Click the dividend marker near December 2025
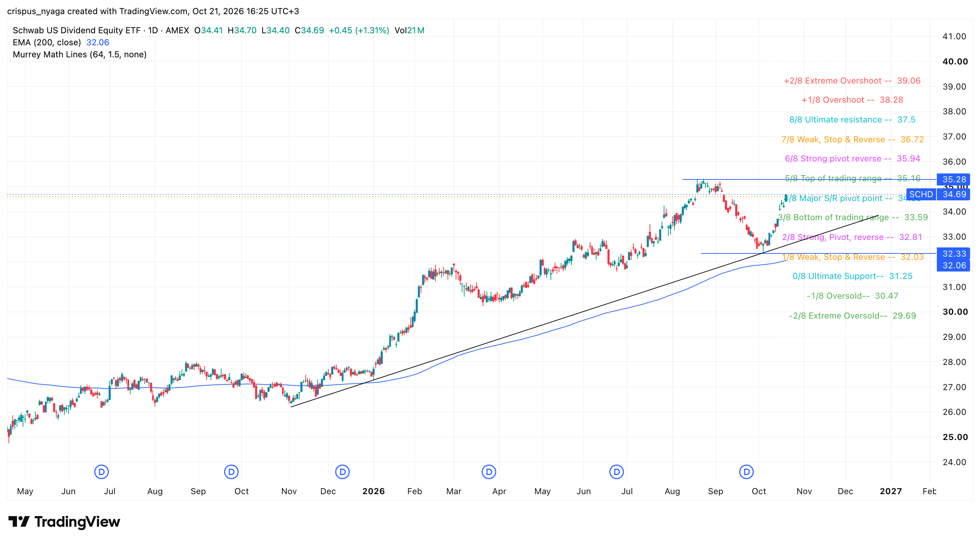The image size is (980, 543). [x=342, y=472]
